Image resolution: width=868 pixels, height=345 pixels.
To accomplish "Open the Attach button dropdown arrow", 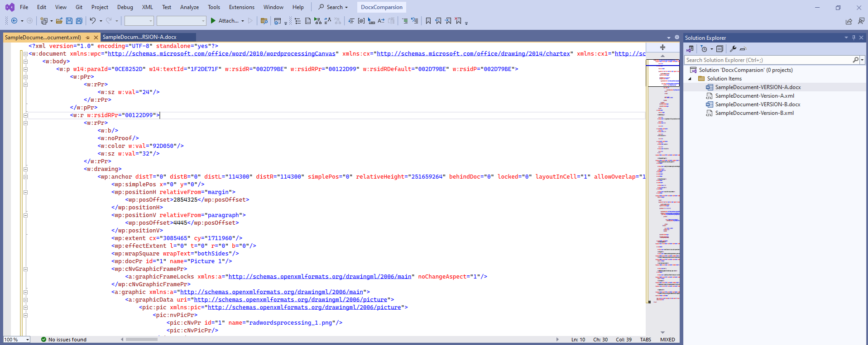I will [243, 21].
